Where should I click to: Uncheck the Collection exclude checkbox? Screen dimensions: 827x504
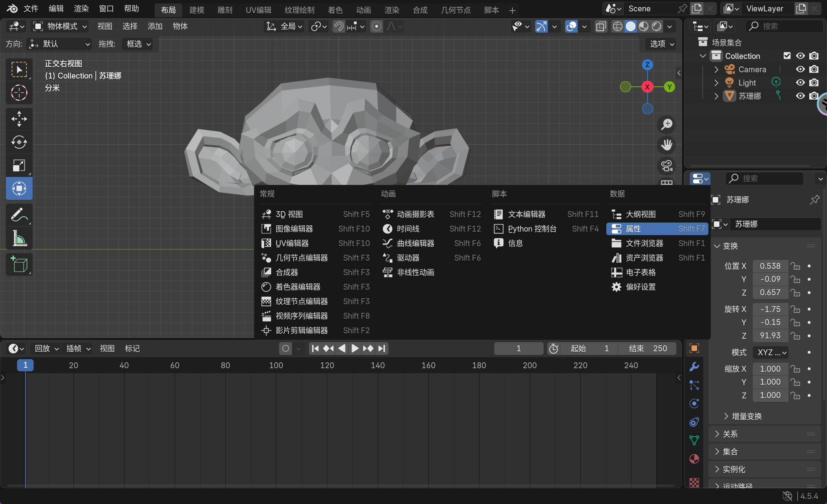(787, 56)
